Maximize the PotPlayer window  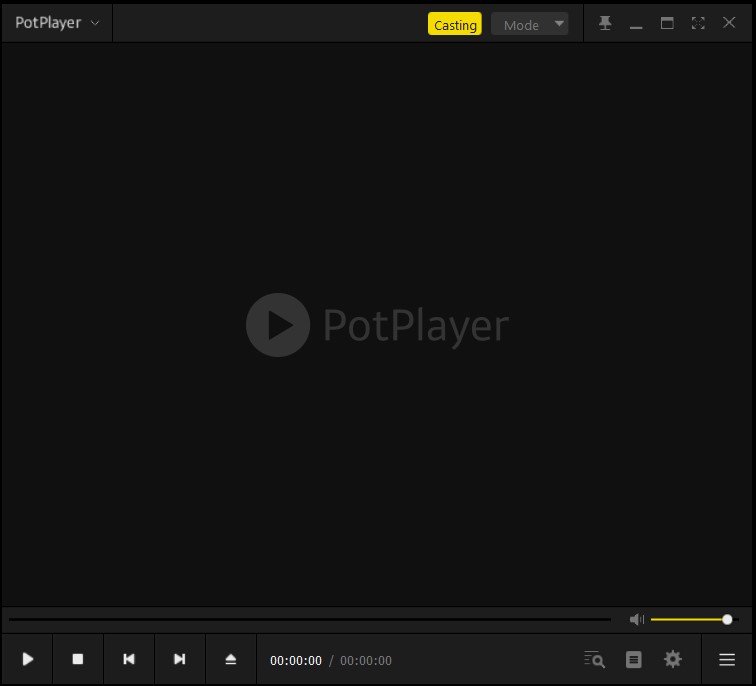pyautogui.click(x=667, y=23)
